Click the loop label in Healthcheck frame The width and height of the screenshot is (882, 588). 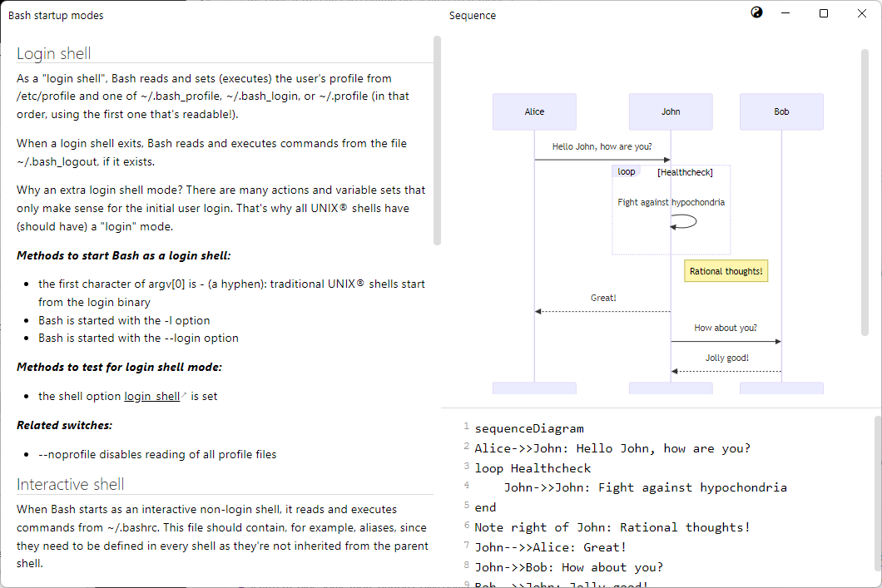point(627,171)
